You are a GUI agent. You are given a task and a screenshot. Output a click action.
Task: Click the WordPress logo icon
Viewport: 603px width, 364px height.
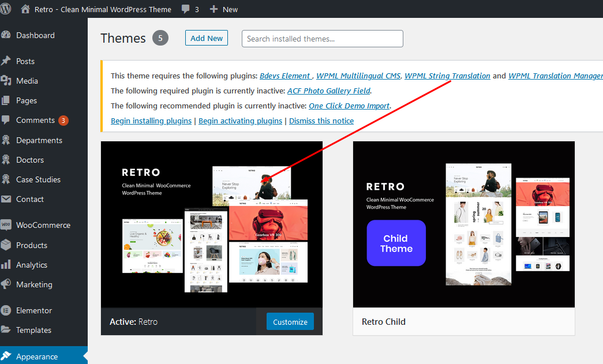pos(5,9)
